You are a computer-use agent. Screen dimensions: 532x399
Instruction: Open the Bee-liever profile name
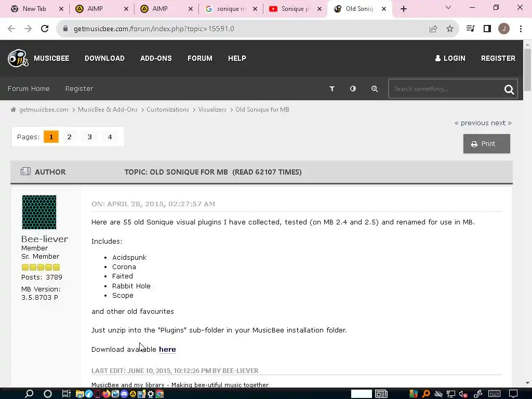click(x=45, y=239)
